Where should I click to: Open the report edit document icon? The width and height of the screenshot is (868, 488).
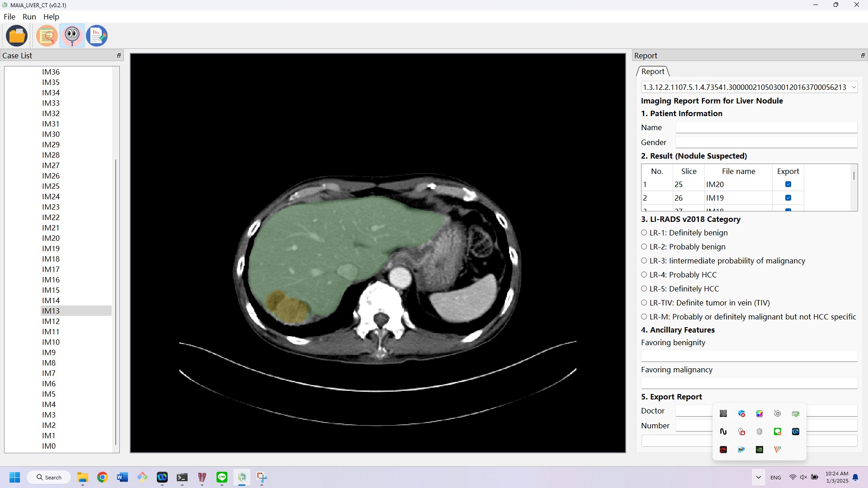coord(97,36)
